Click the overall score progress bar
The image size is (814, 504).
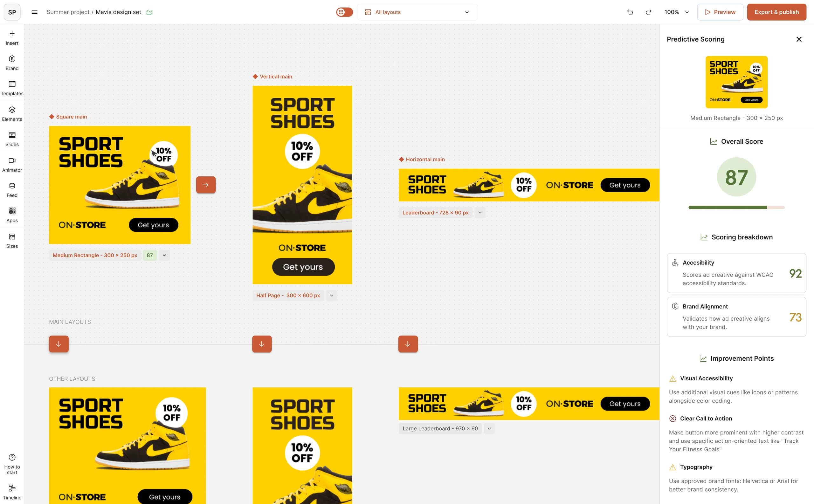[x=736, y=207]
